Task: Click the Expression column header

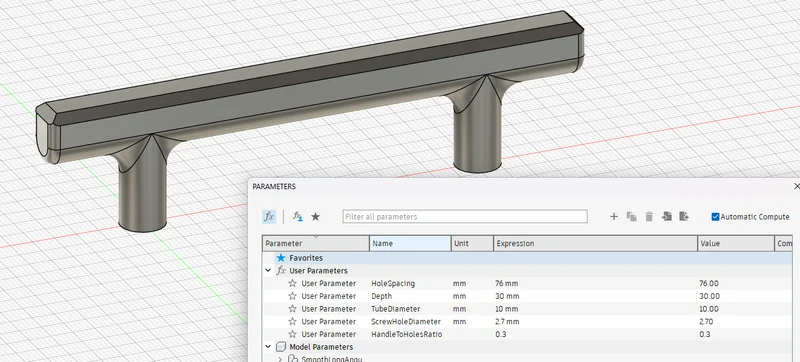Action: pyautogui.click(x=595, y=243)
